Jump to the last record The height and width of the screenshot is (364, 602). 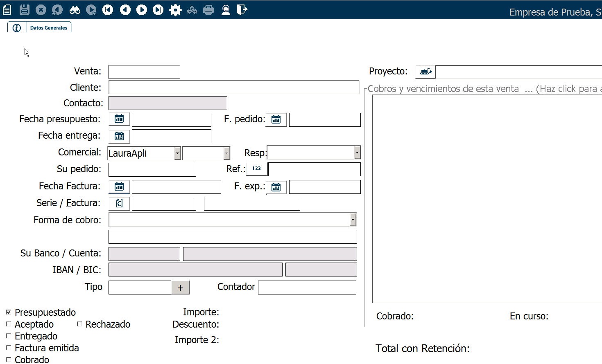pyautogui.click(x=158, y=10)
